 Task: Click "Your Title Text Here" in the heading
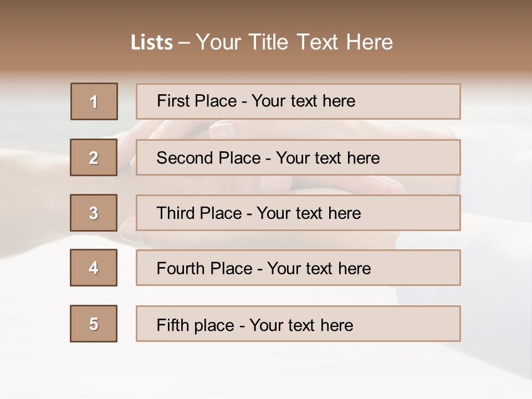point(294,42)
